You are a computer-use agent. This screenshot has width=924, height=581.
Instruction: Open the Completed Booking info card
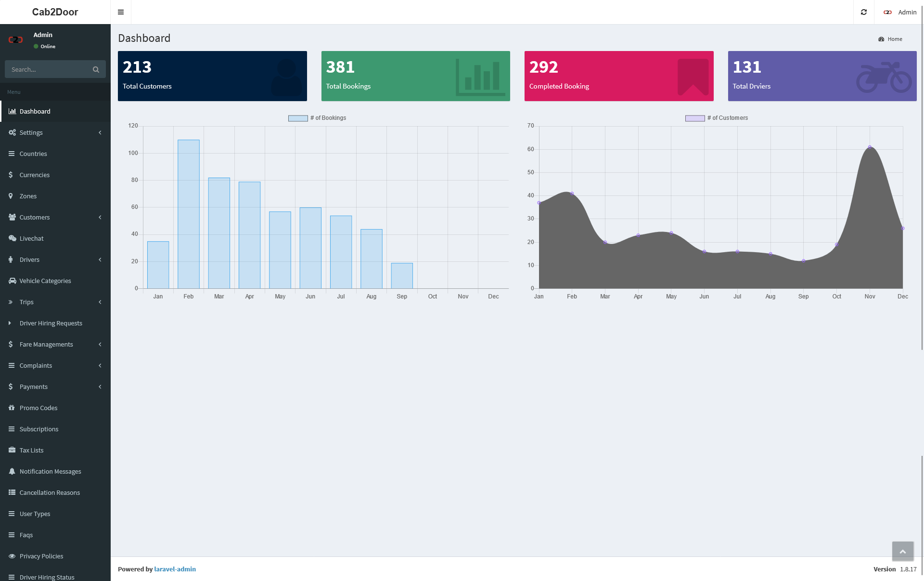pos(619,76)
